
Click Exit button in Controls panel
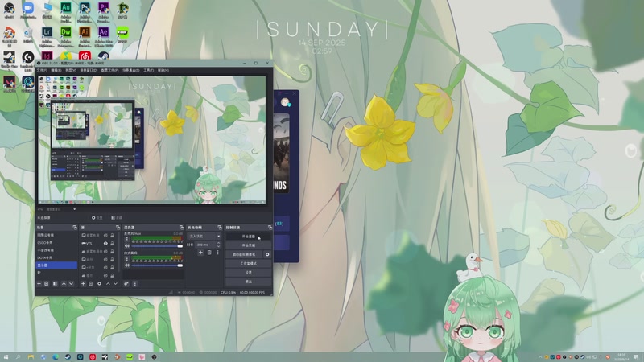point(248,282)
